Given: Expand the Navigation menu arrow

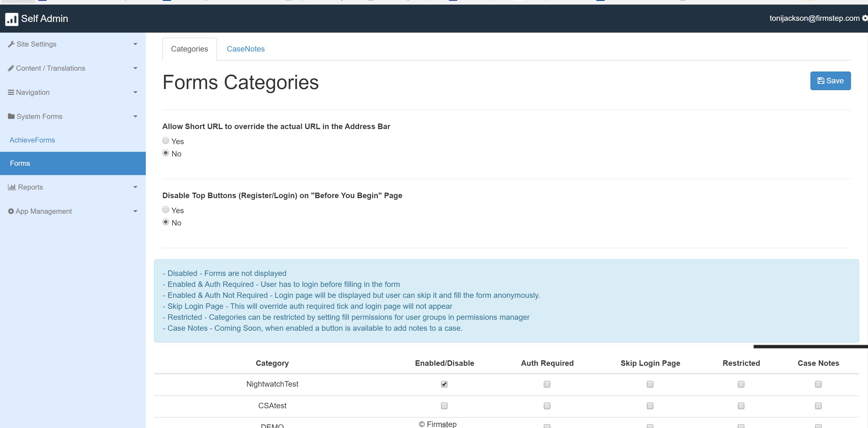Looking at the screenshot, I should tap(135, 92).
